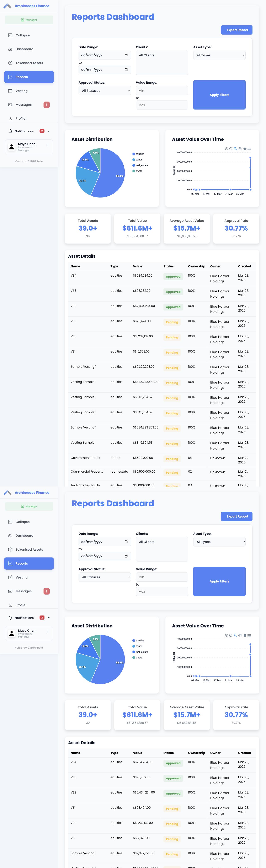Viewport: 266px width, 868px height.
Task: Click Profile person icon in upper sidebar copy
Action: (10, 119)
